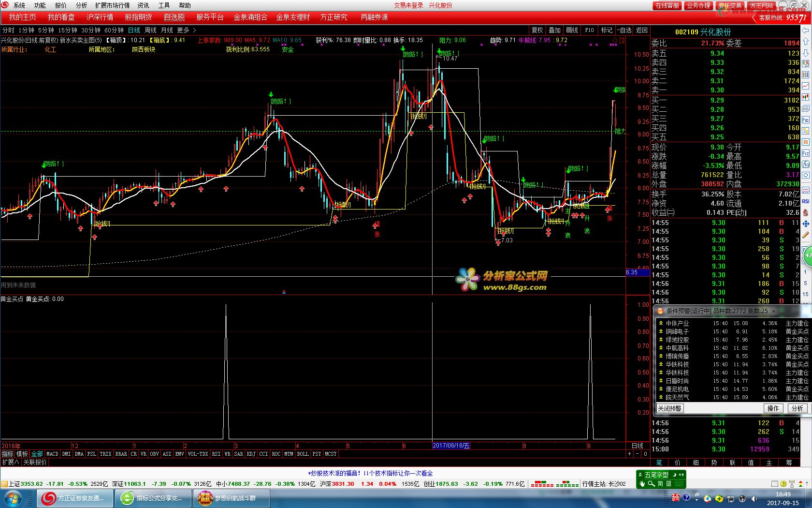812x508 pixels.
Task: Click the antenna signal status bar icon
Action: (x=792, y=484)
